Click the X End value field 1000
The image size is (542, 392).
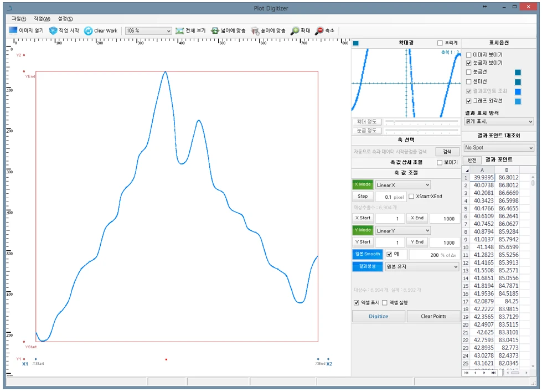[445, 219]
